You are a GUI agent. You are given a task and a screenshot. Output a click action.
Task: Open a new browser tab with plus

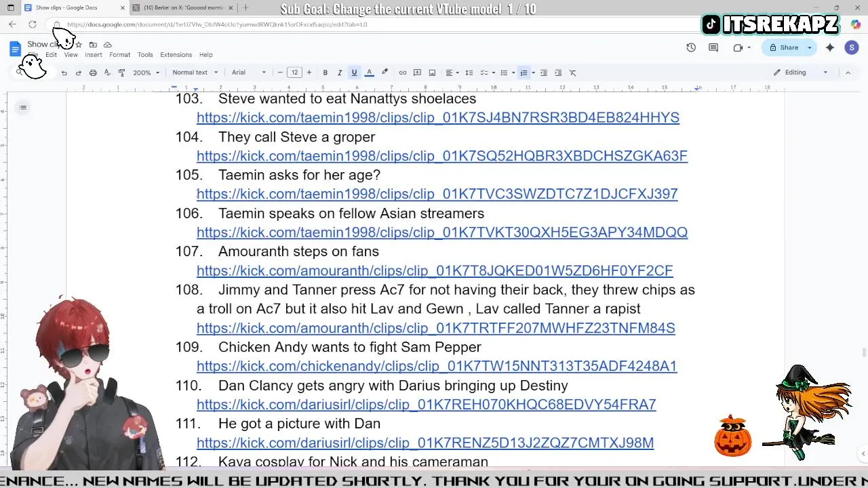click(x=245, y=7)
